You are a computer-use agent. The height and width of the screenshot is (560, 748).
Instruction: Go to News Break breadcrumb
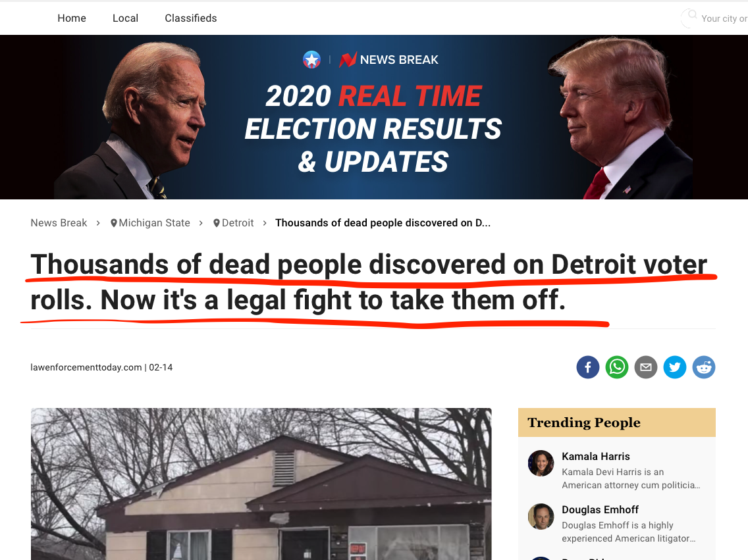59,223
